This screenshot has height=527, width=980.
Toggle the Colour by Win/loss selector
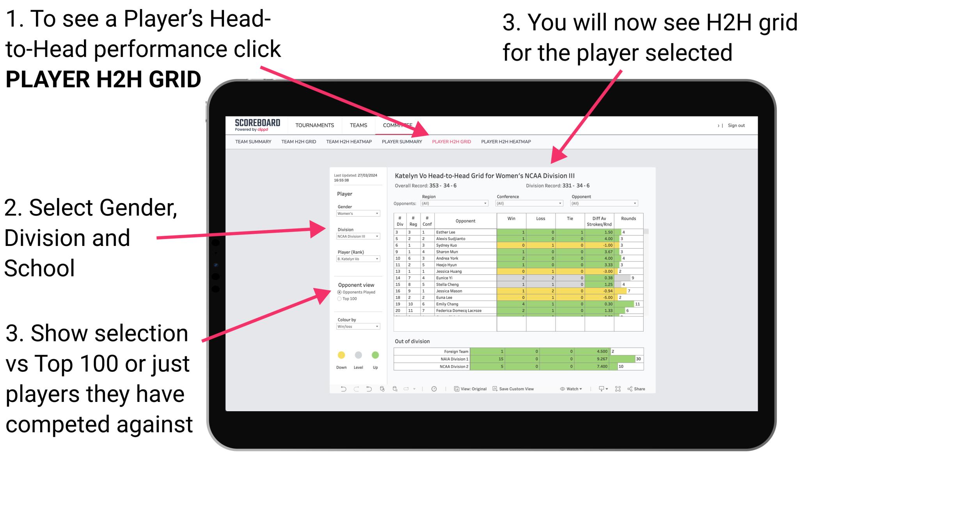(357, 327)
